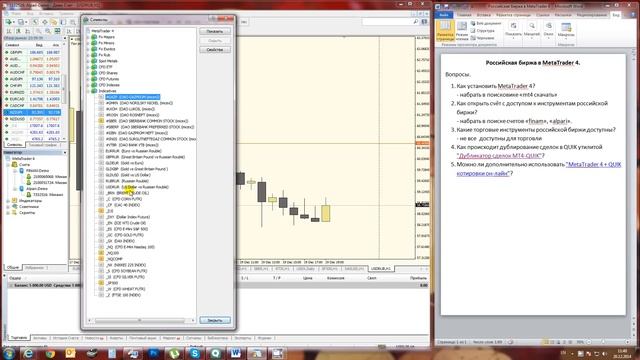Image resolution: width=640 pixels, height=360 pixels.
Task: Open the Дубликатор сделок MT4-QUIK link
Action: click(499, 156)
